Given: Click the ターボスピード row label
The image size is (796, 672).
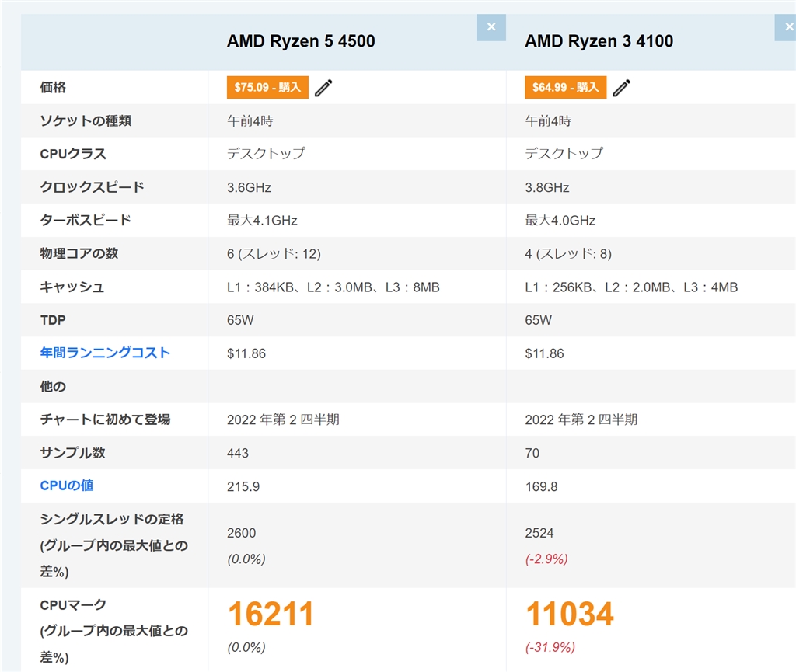Looking at the screenshot, I should 86,220.
